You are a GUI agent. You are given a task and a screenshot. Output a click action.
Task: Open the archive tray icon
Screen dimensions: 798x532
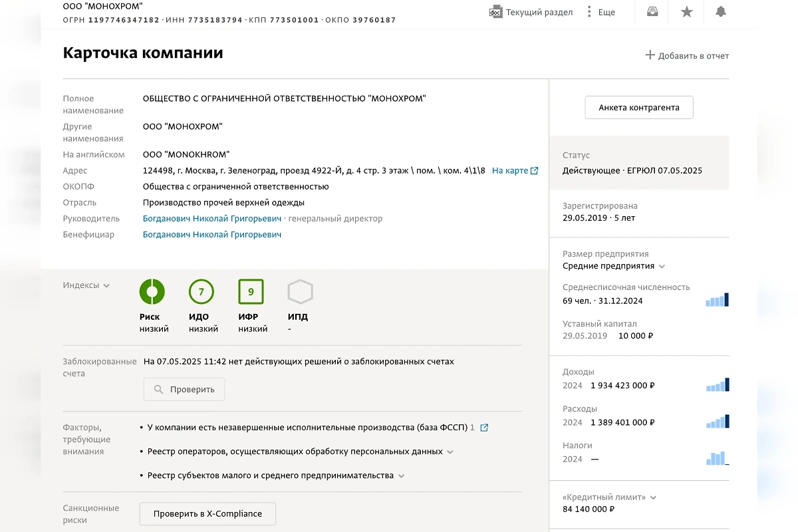click(651, 12)
